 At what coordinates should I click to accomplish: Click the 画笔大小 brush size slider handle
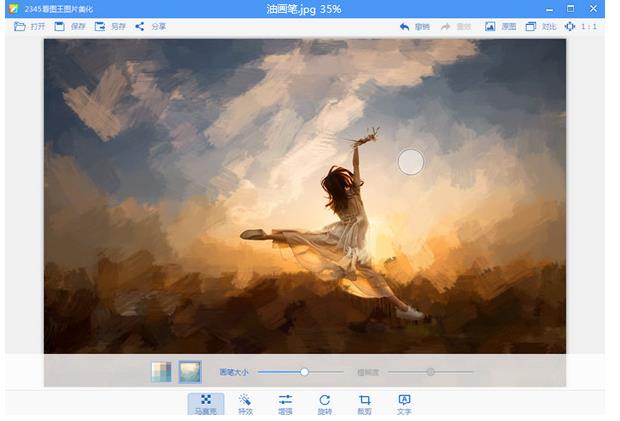305,372
